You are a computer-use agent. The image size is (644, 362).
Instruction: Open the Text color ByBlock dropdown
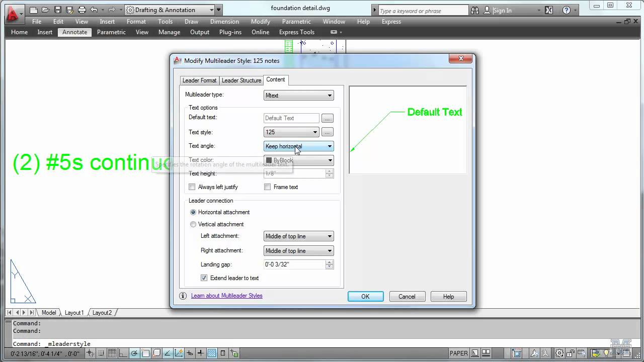298,160
